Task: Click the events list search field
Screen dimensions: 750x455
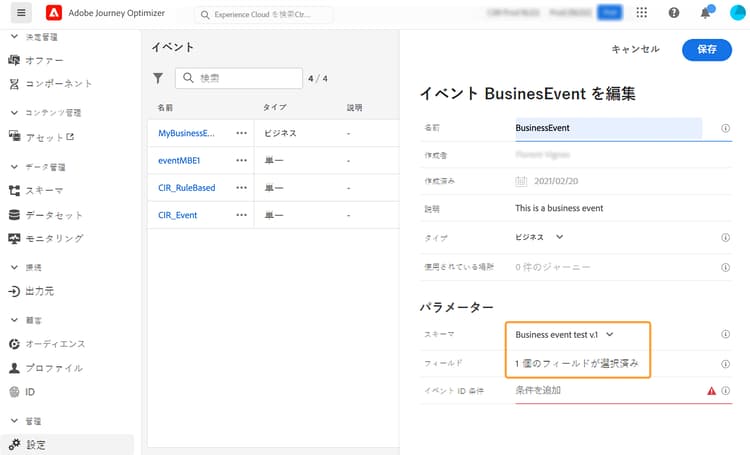Action: pyautogui.click(x=239, y=78)
